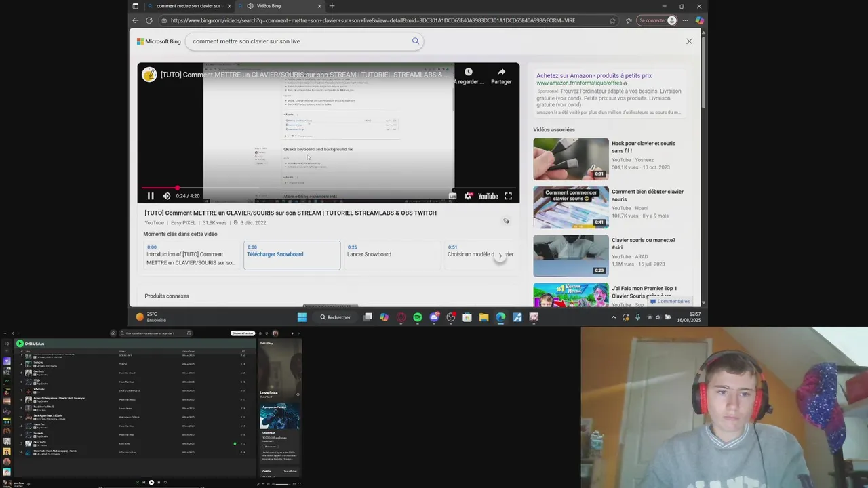Select the 'Télécharger Snowboard' key moment
Viewport: 868px width, 488px height.
click(292, 255)
